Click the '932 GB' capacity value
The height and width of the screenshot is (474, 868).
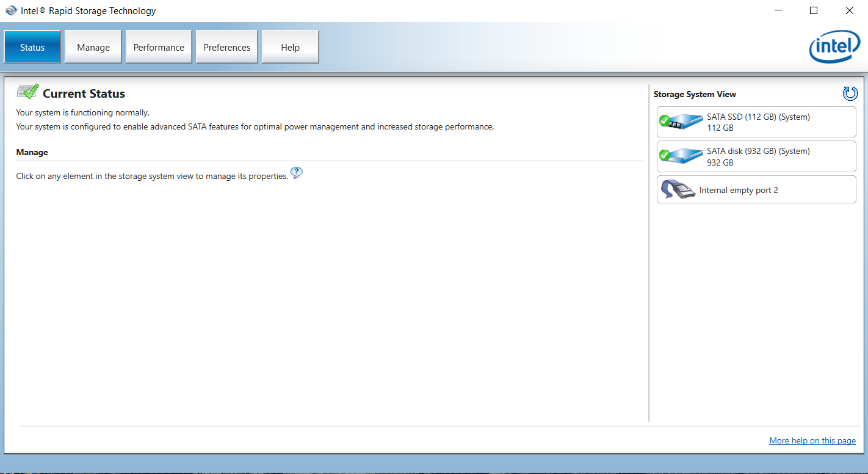pos(720,162)
